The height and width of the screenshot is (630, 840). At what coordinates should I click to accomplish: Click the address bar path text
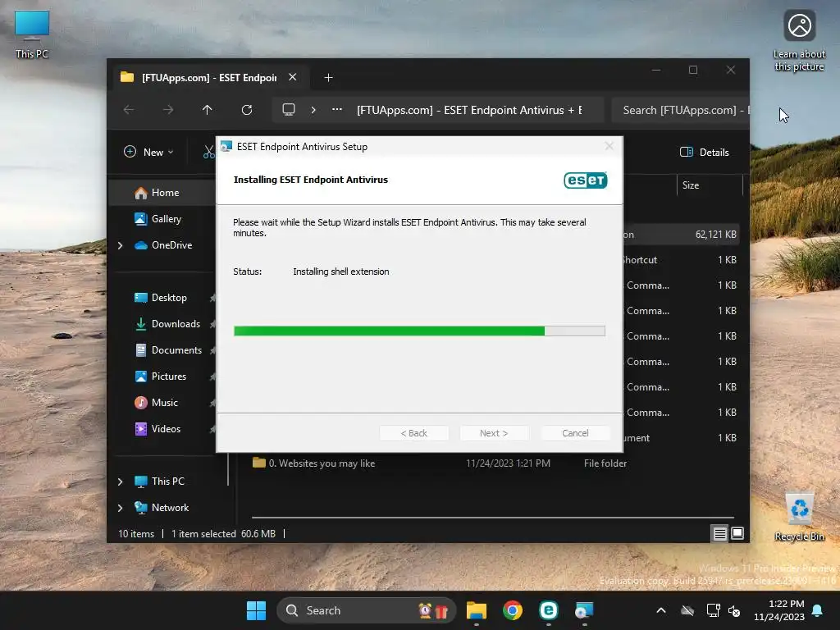469,111
